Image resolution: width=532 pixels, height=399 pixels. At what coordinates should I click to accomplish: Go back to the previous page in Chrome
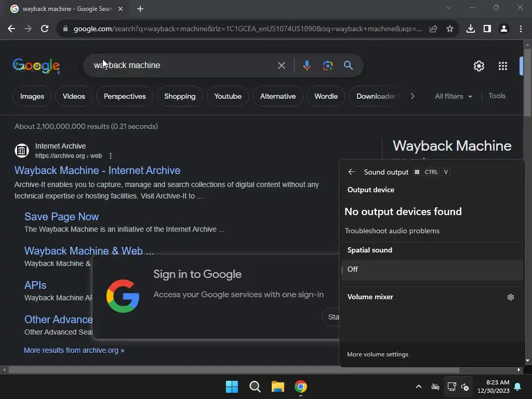click(x=11, y=29)
